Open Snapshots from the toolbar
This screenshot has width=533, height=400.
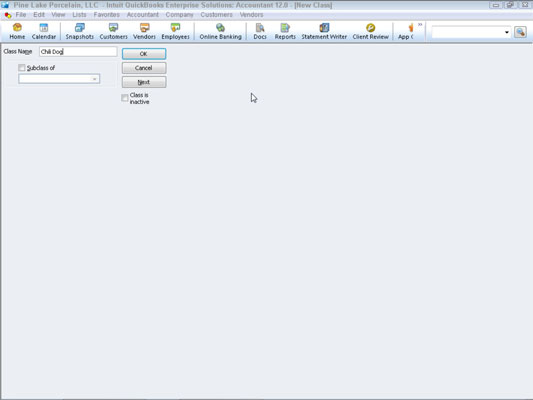[80, 32]
